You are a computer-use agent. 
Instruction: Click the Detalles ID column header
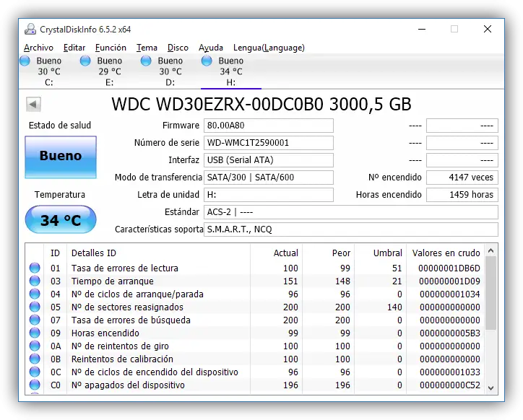click(x=158, y=253)
